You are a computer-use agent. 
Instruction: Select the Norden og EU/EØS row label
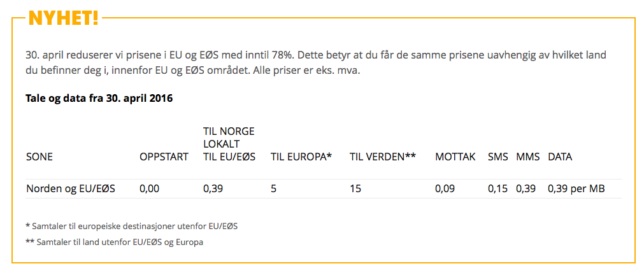pos(71,189)
